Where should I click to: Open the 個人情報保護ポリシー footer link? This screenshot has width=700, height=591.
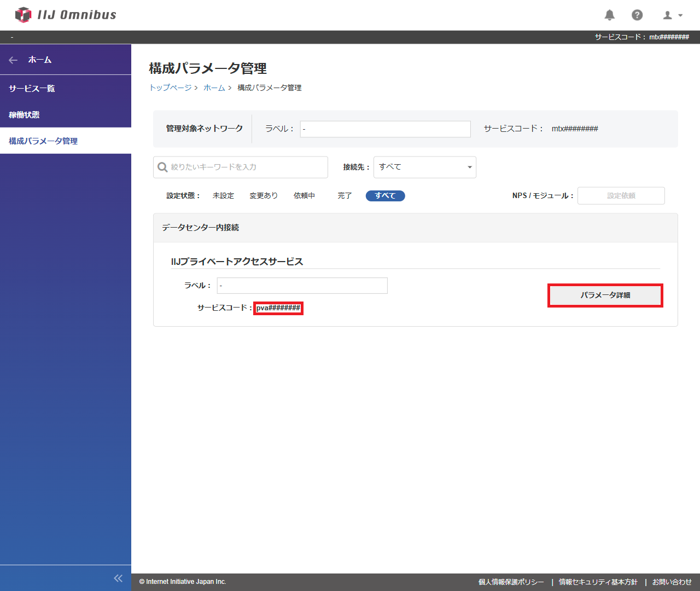coord(511,582)
